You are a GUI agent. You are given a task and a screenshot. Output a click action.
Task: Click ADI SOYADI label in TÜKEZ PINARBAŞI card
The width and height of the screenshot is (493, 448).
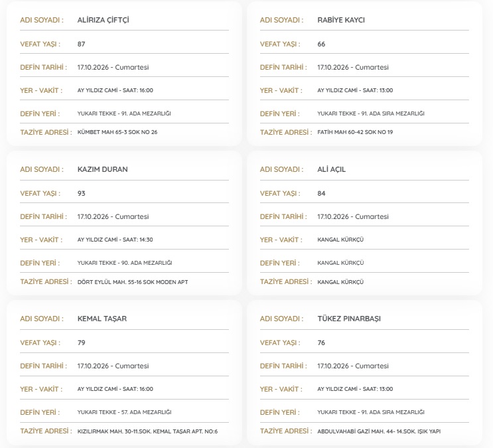282,319
